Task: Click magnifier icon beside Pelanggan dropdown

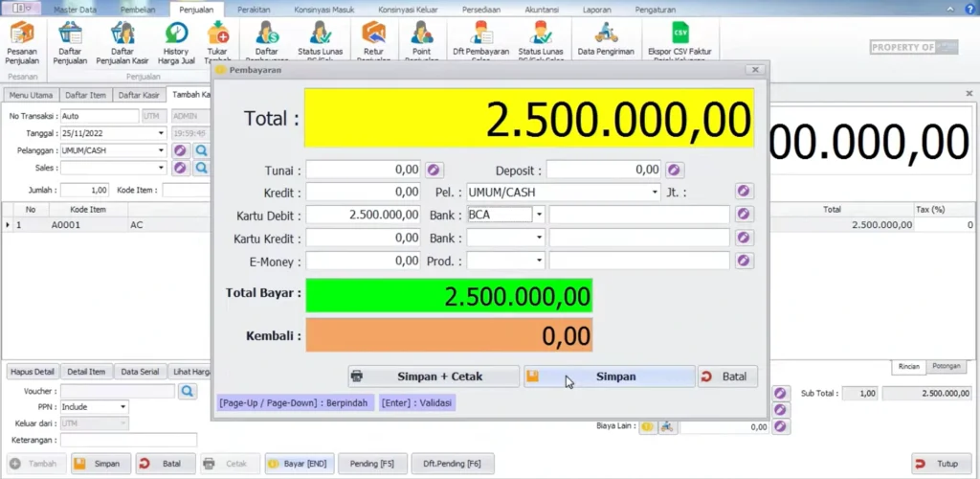Action: pos(202,150)
